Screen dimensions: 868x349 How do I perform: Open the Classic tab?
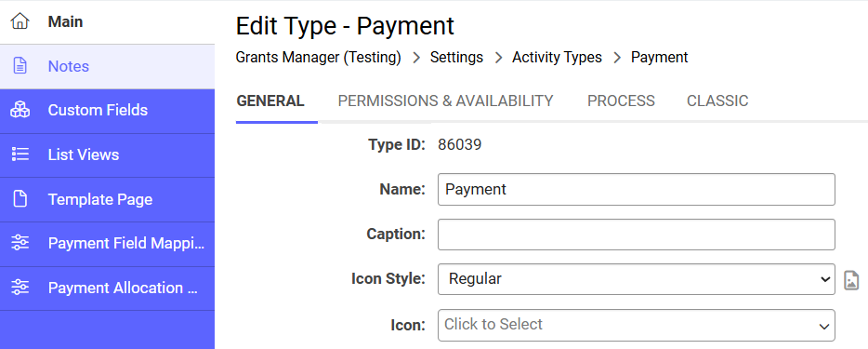pyautogui.click(x=717, y=101)
